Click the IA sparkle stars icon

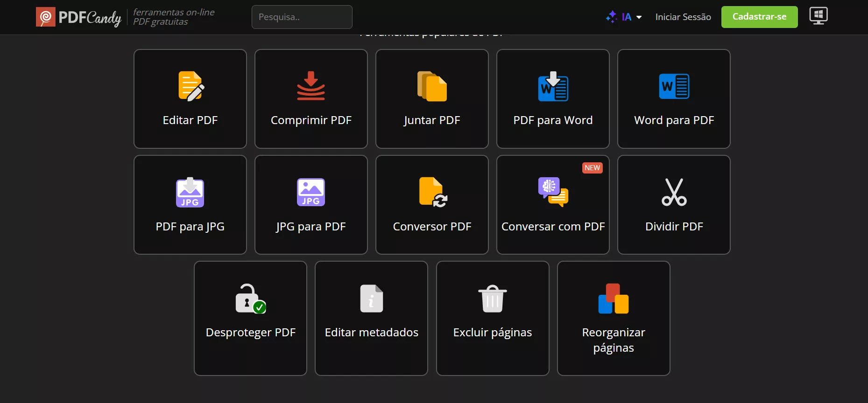[x=612, y=17]
